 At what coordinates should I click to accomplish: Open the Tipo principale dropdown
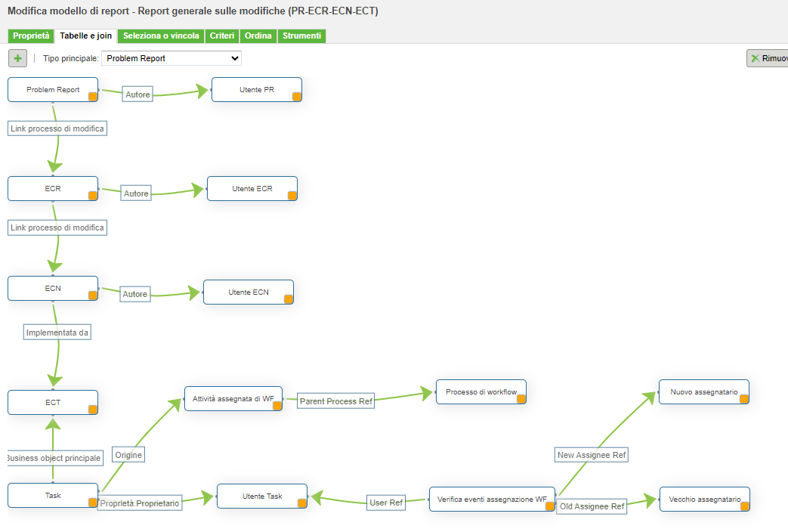[x=171, y=58]
